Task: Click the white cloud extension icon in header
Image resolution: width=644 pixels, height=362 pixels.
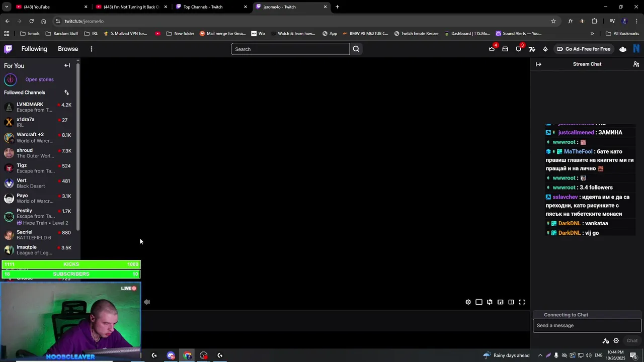Action: click(x=623, y=49)
